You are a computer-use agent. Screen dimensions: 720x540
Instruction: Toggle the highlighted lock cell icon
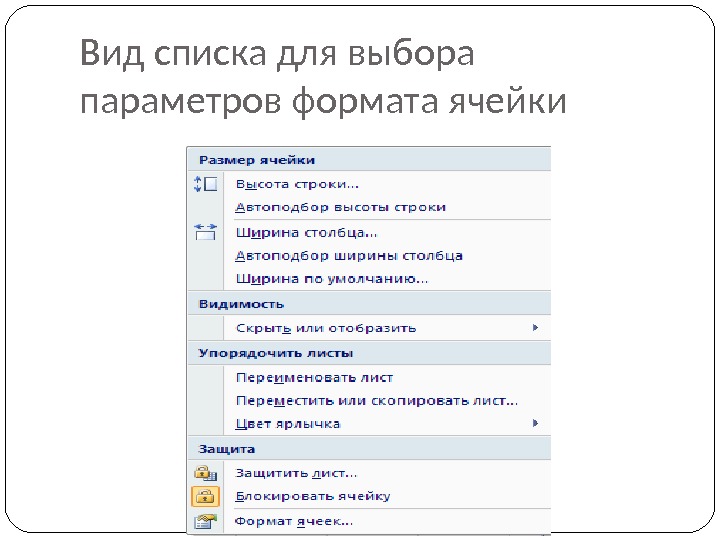pyautogui.click(x=205, y=496)
